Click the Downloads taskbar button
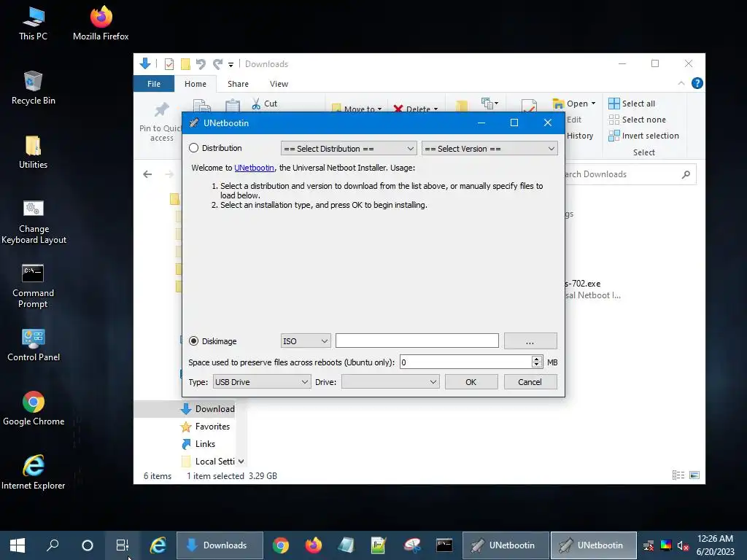This screenshot has height=560, width=747. [x=220, y=545]
